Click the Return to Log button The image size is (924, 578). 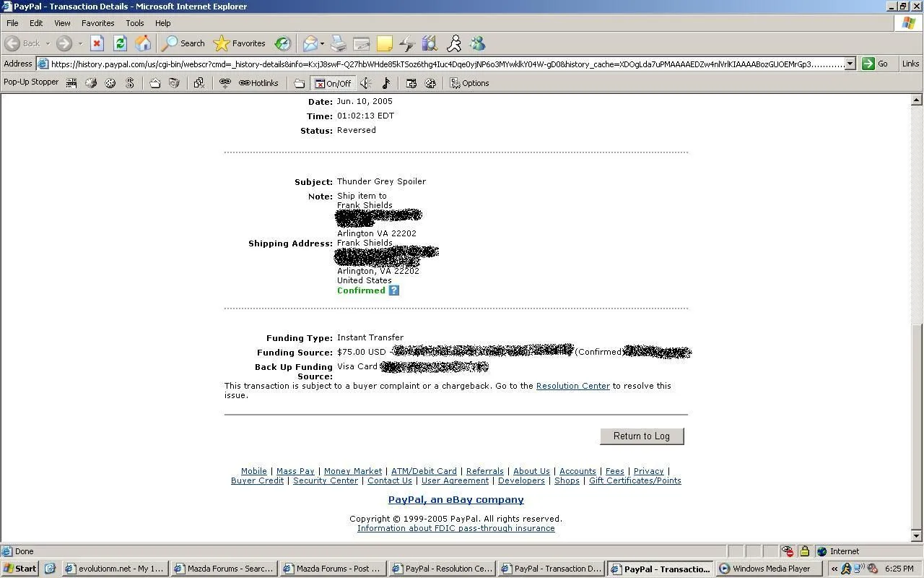click(x=642, y=436)
